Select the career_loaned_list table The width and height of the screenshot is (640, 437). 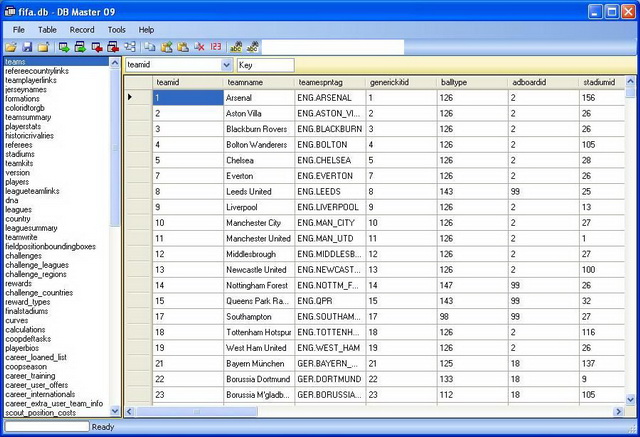tap(36, 357)
